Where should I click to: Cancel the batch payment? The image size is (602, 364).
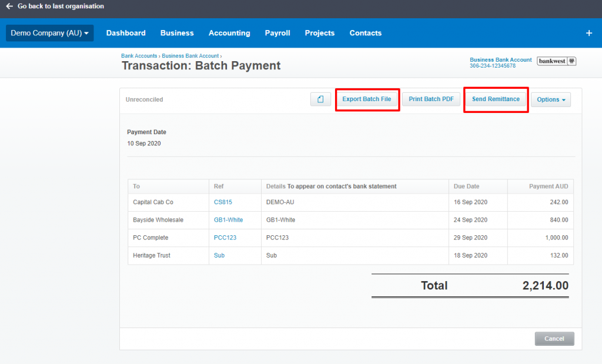[554, 338]
